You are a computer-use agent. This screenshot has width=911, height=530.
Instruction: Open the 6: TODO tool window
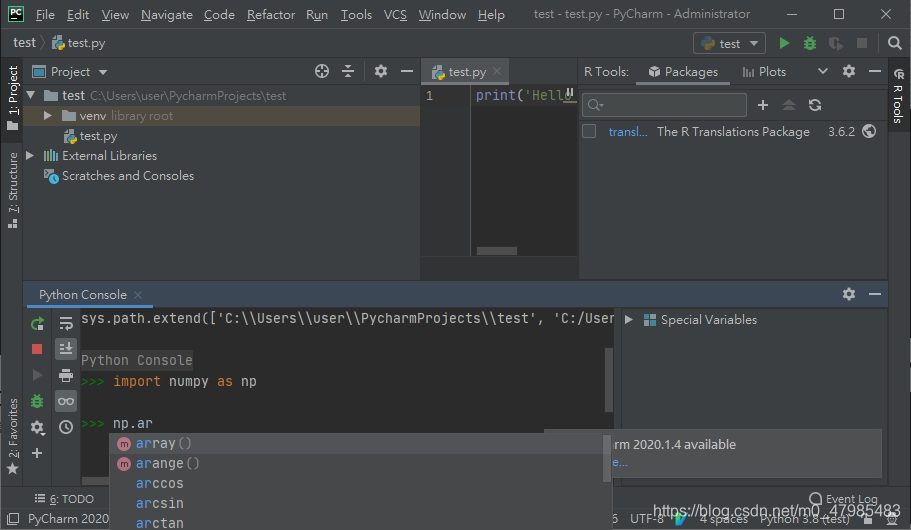click(x=64, y=499)
